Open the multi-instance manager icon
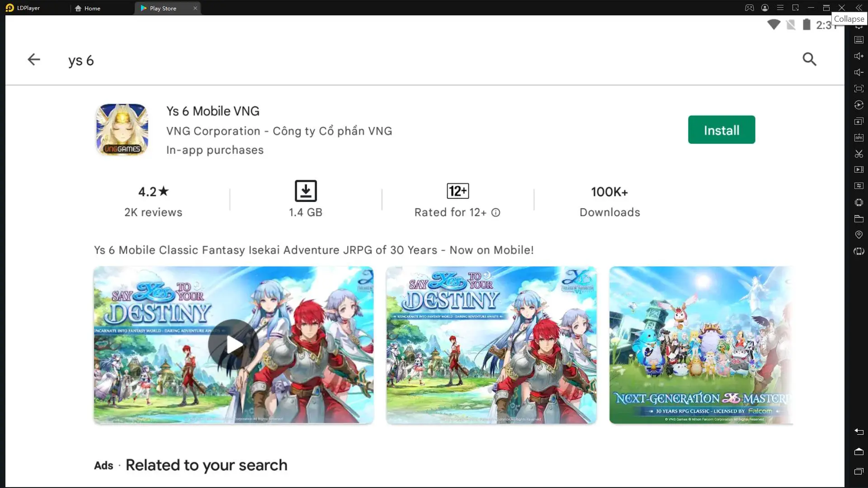Viewport: 868px width, 488px height. 859,121
